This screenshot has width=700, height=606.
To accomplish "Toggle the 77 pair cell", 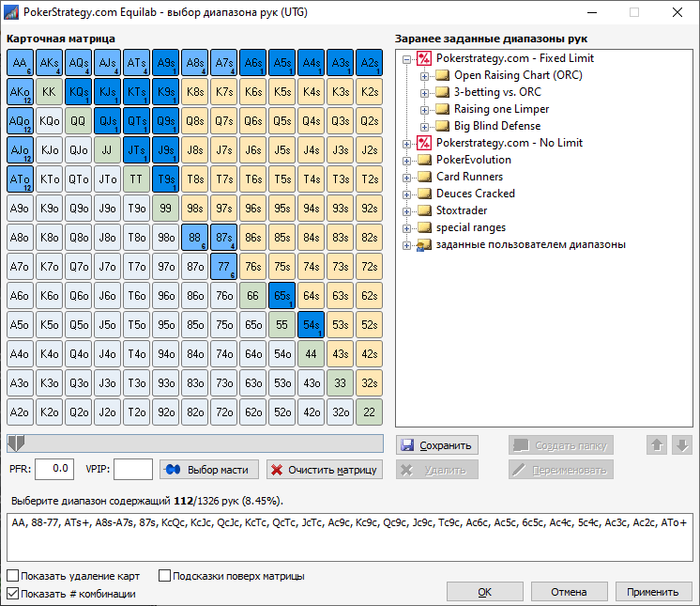I will [x=224, y=267].
